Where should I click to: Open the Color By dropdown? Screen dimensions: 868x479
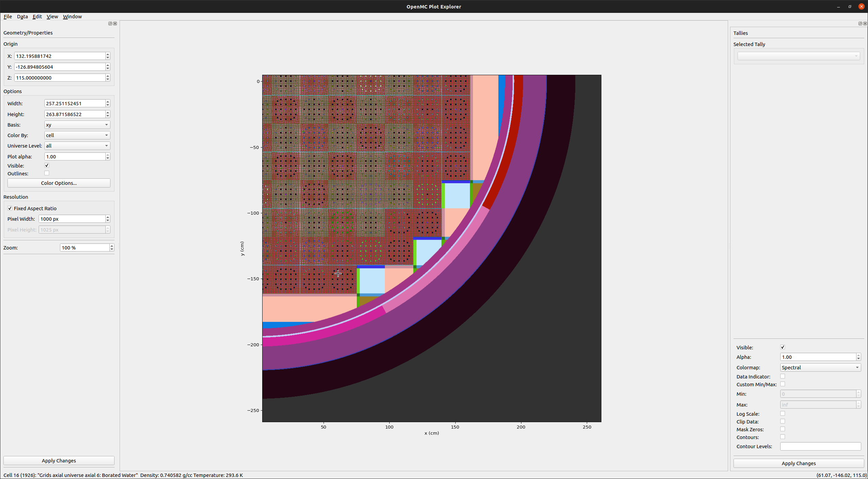77,135
